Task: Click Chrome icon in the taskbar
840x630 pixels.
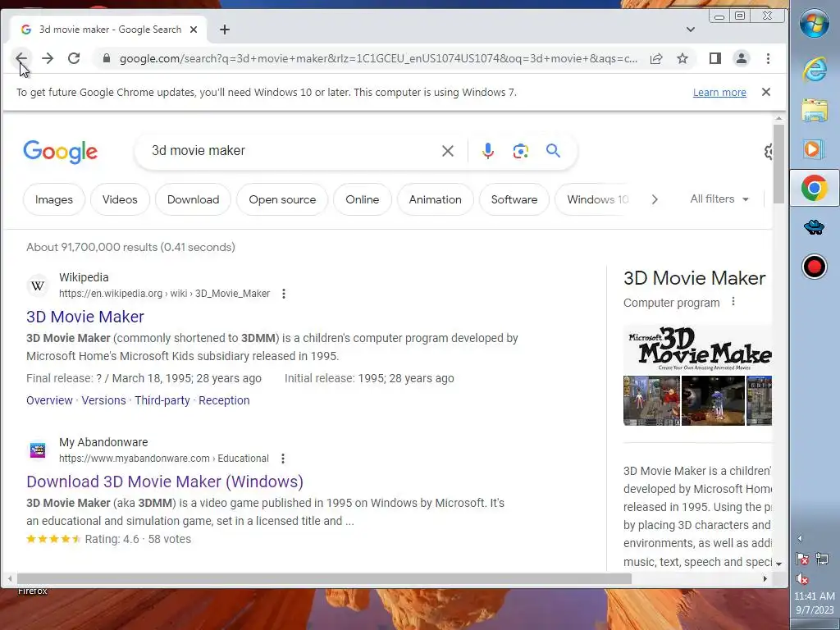Action: coord(815,188)
